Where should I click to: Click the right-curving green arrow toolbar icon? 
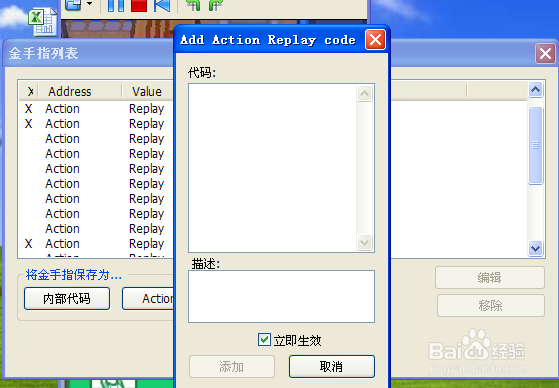215,5
